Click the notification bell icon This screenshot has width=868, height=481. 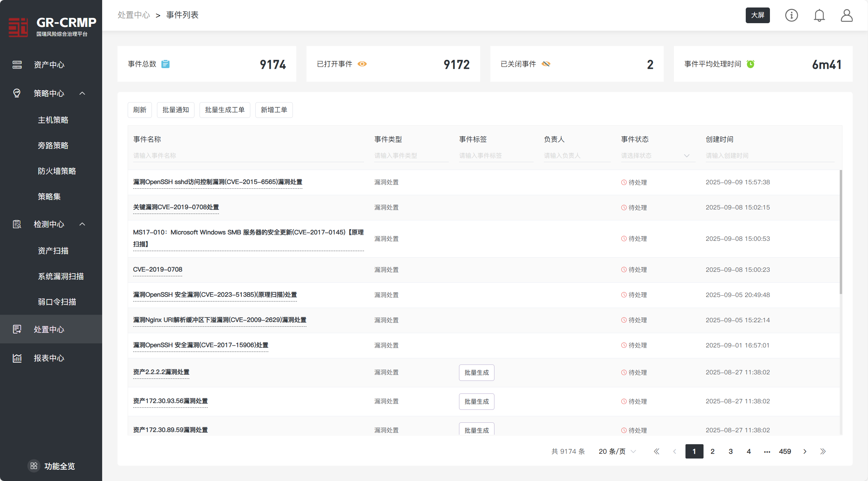(819, 15)
